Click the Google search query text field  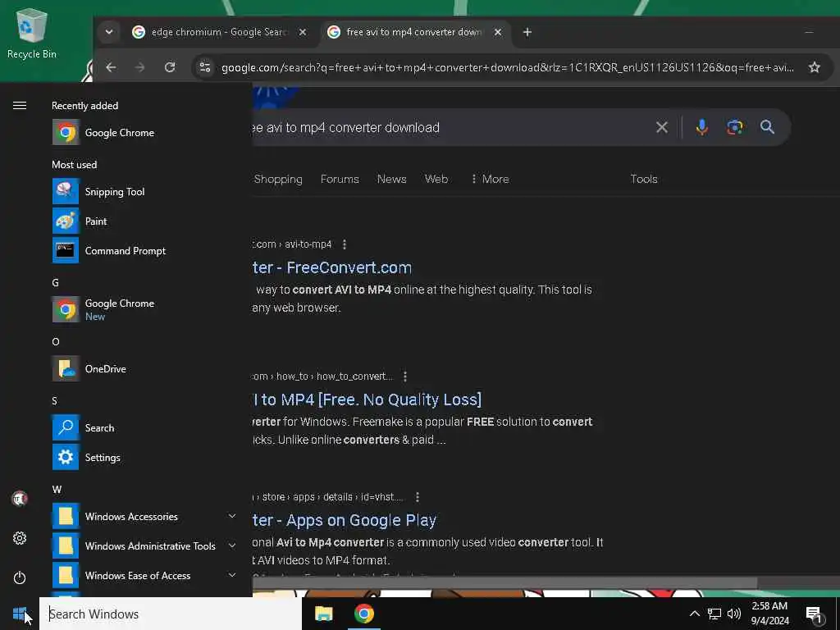450,127
